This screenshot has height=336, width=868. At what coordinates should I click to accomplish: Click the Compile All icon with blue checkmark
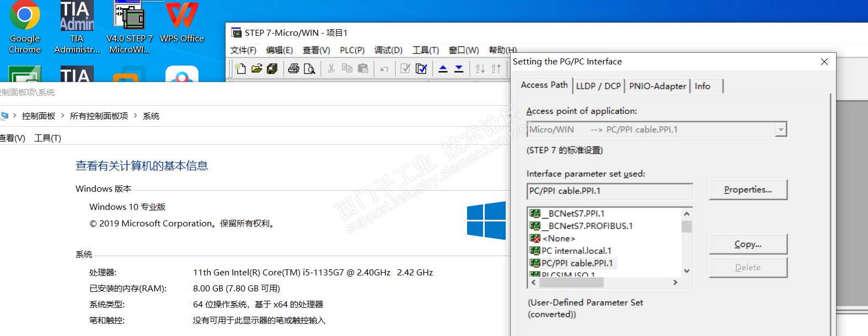pyautogui.click(x=421, y=68)
